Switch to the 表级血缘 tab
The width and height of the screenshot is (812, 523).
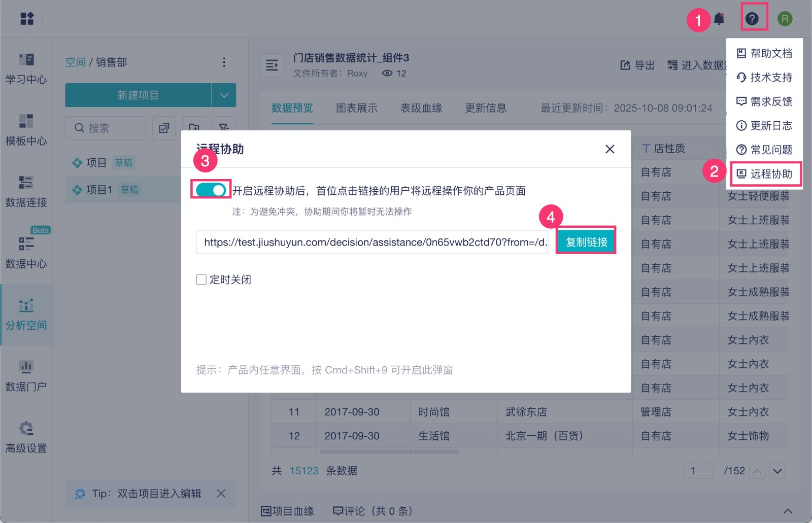421,108
